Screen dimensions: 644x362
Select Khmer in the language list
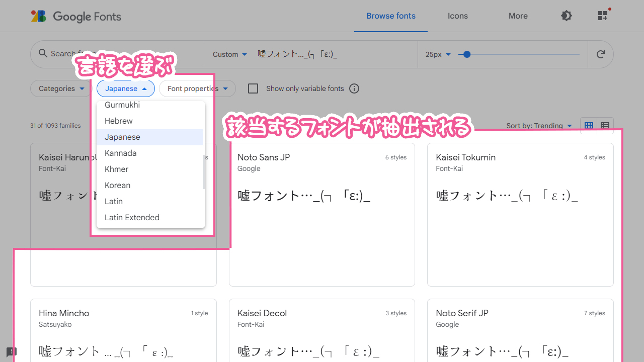(x=149, y=169)
